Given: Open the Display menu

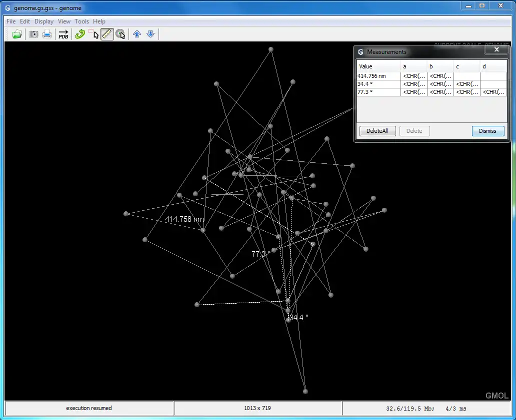Looking at the screenshot, I should point(44,21).
